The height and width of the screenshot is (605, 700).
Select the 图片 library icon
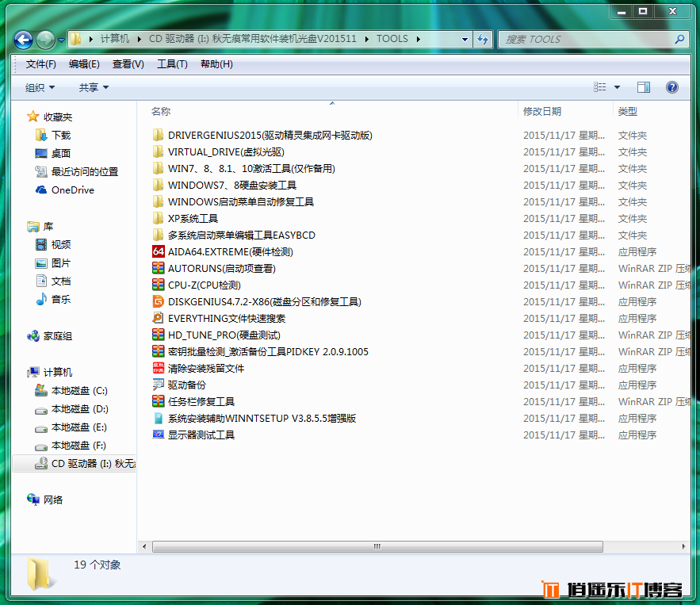(41, 263)
